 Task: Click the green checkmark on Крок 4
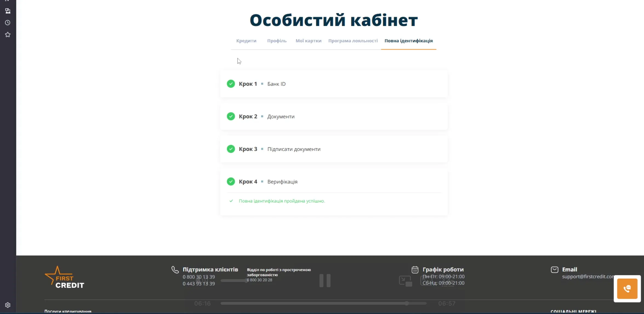231,181
